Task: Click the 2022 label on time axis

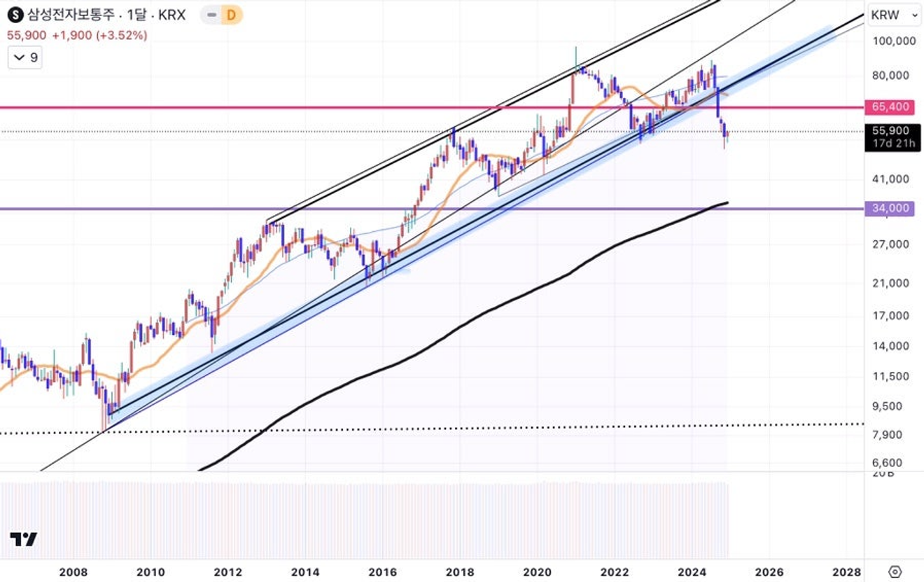Action: pos(615,572)
